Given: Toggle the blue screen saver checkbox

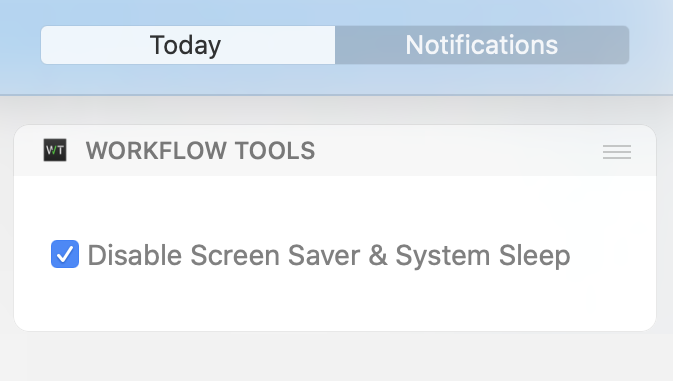Looking at the screenshot, I should pos(65,254).
